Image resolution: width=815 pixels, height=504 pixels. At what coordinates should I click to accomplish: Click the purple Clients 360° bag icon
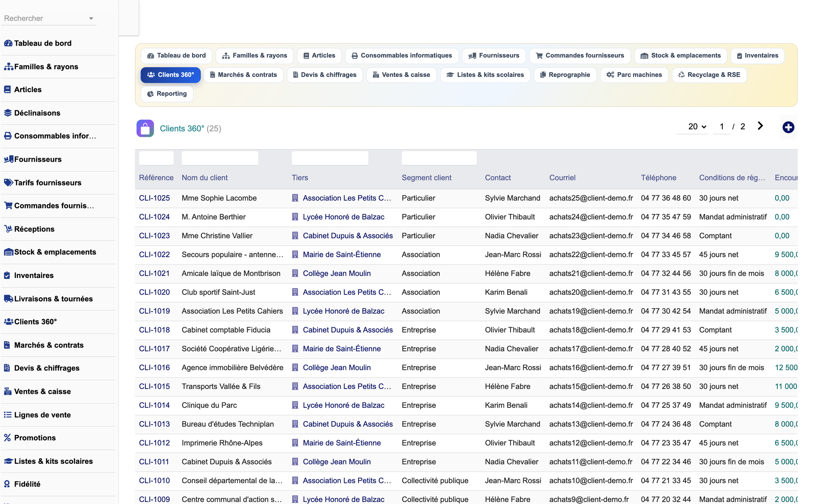(x=145, y=129)
